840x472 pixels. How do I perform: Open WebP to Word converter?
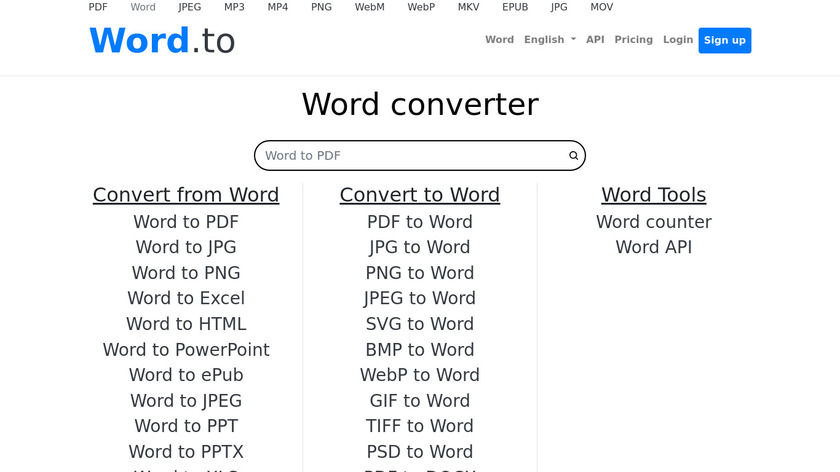click(x=419, y=374)
